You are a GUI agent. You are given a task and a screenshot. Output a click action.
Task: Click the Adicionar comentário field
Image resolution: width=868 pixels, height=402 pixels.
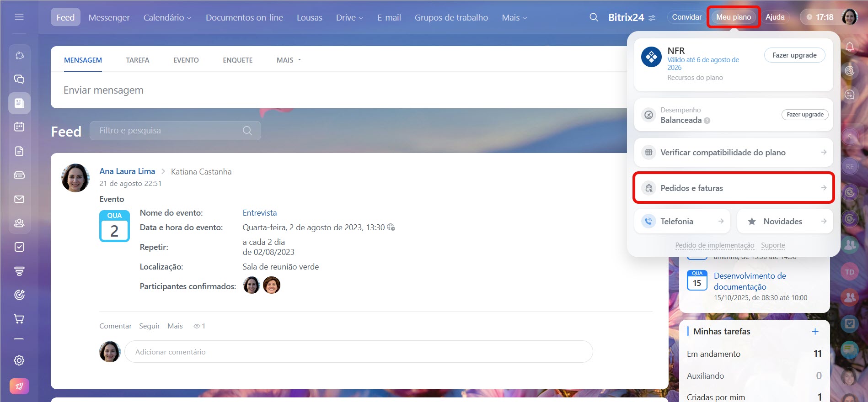pos(358,352)
